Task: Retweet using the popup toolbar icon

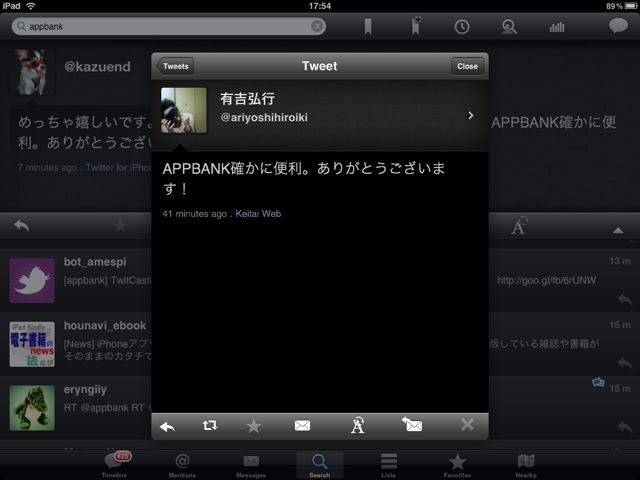Action: tap(210, 426)
